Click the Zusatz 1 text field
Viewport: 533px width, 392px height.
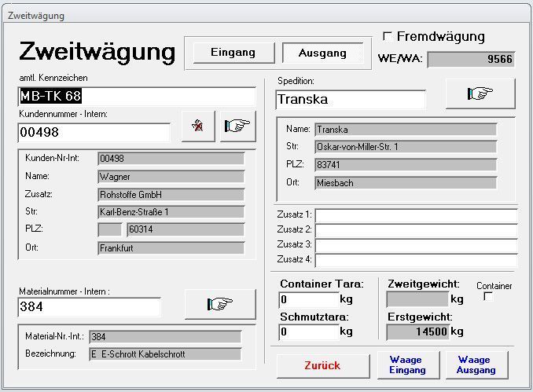pyautogui.click(x=416, y=215)
